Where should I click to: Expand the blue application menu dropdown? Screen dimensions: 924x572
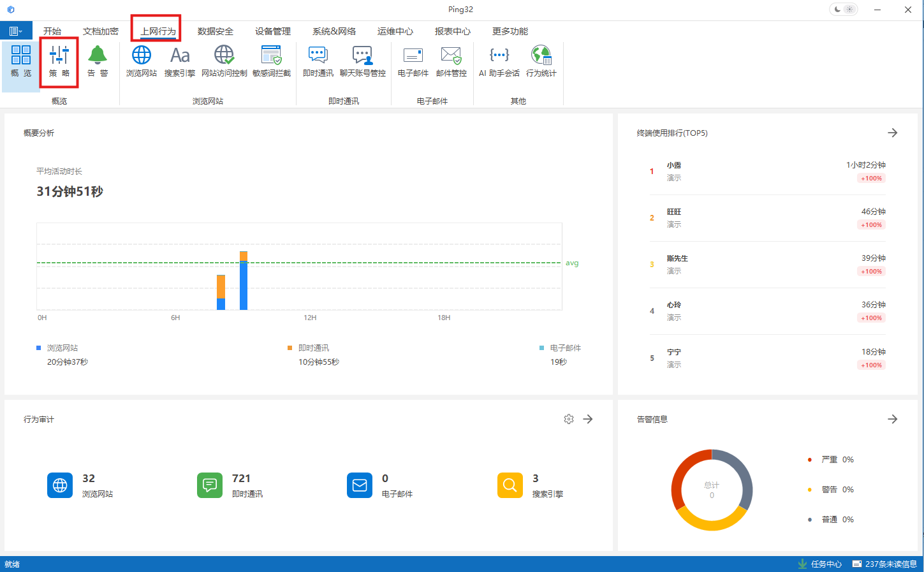pos(16,31)
